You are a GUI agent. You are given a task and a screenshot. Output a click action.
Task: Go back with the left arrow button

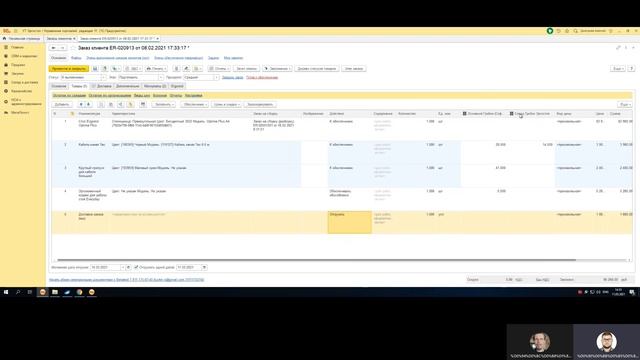[x=53, y=48]
